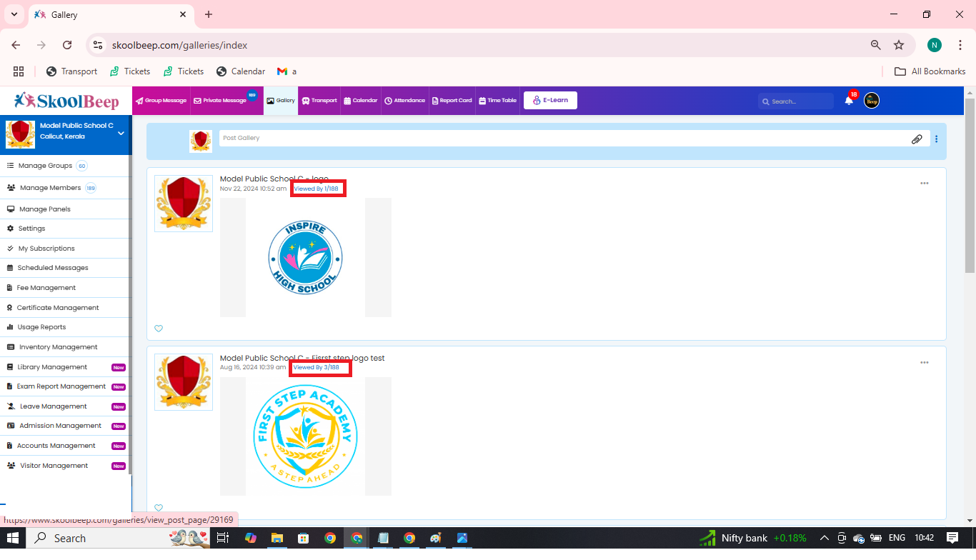Open the profile avatar menu
This screenshot has width=976, height=560.
pos(872,101)
